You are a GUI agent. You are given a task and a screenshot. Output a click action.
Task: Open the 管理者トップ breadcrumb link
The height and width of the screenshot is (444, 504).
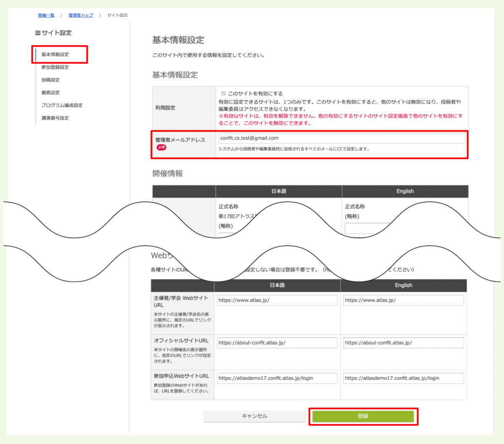coord(80,15)
